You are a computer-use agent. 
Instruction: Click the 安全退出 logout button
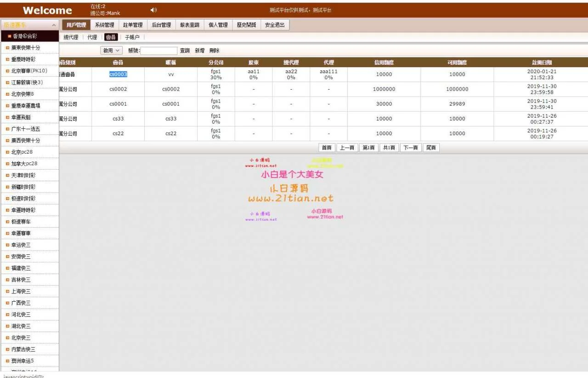point(275,25)
